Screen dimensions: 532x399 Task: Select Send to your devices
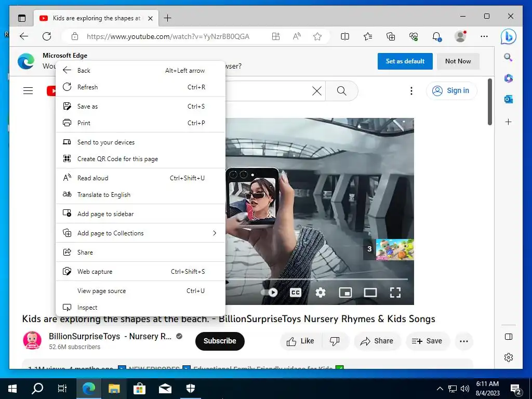tap(140, 142)
